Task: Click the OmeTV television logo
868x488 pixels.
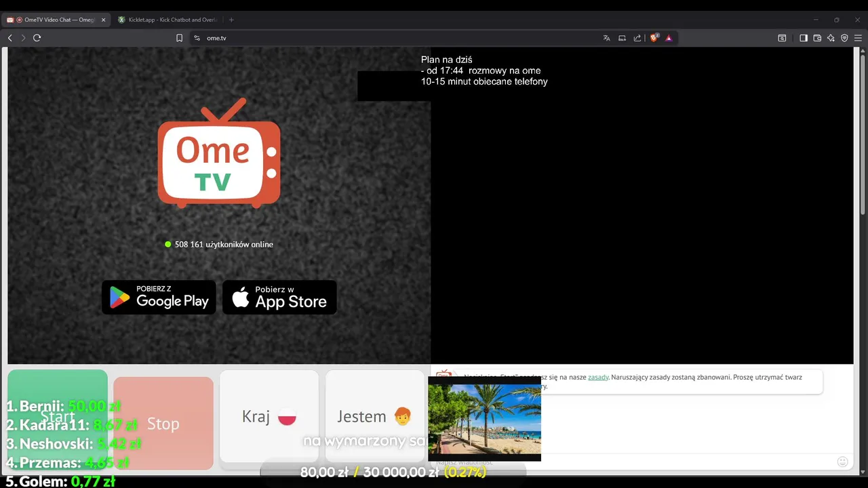Action: [219, 153]
